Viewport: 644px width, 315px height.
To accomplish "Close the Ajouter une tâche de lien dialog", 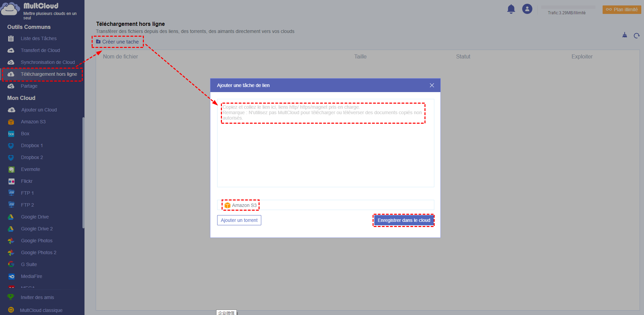I will coord(432,85).
